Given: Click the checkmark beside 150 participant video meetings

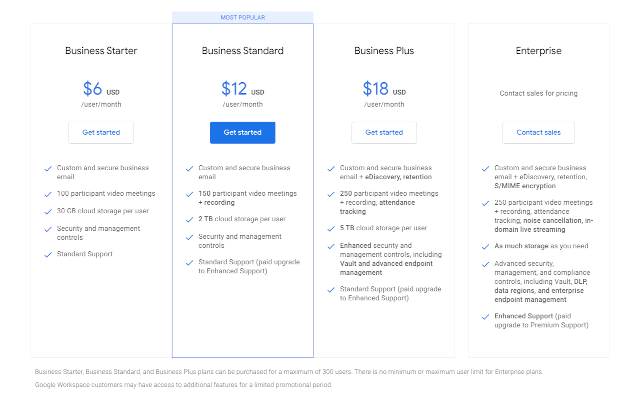Looking at the screenshot, I should [x=190, y=192].
